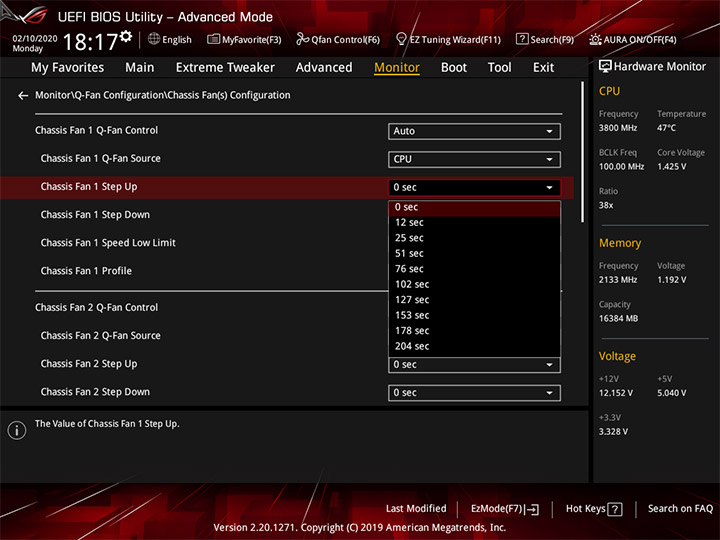Click the back arrow icon beside breadcrumb

click(22, 96)
